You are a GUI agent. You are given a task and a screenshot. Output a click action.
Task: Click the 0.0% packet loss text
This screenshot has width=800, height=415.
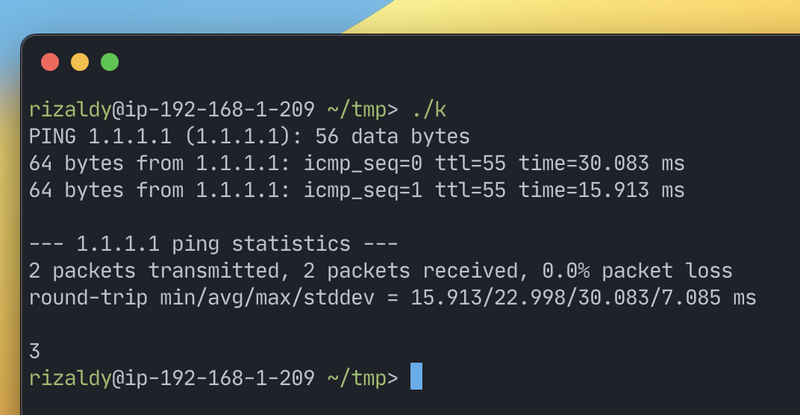(637, 271)
